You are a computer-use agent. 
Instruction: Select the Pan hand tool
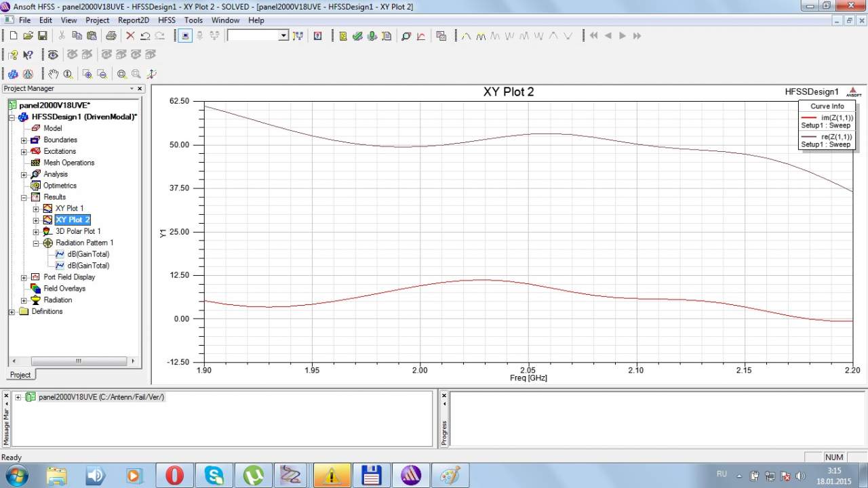tap(53, 74)
